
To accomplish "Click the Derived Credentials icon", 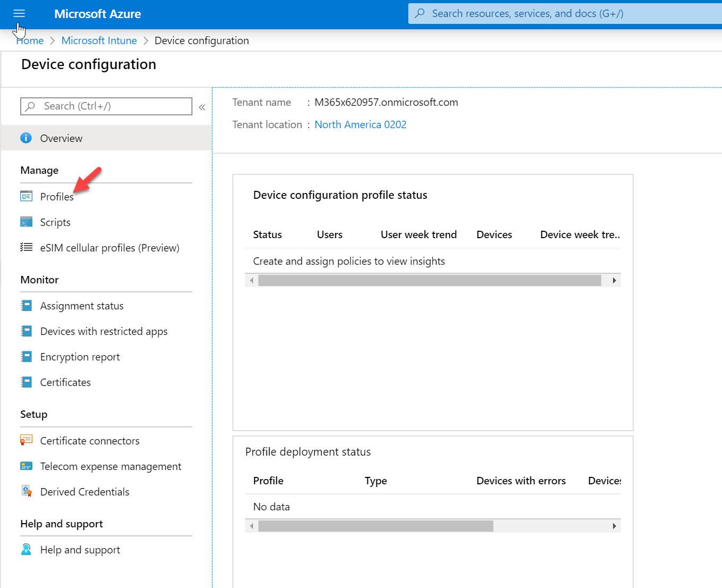I will (x=26, y=491).
